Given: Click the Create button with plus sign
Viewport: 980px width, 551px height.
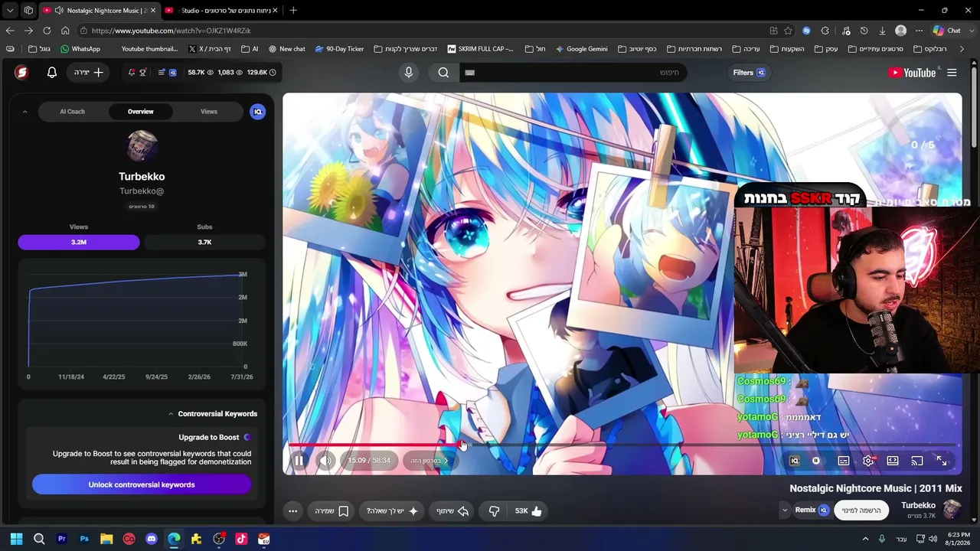Looking at the screenshot, I should pos(90,72).
